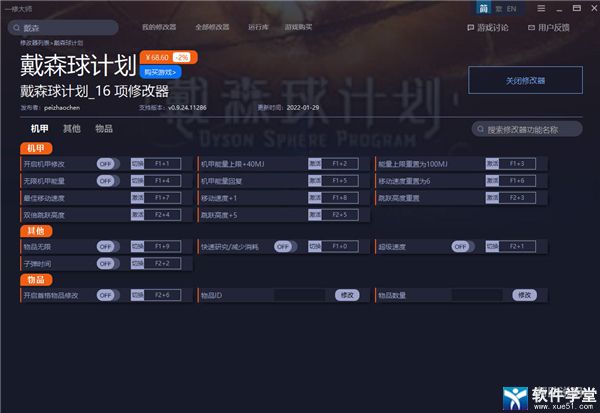This screenshot has height=413, width=600.
Task: Click the 物品数量 value input field
Action: (x=477, y=295)
